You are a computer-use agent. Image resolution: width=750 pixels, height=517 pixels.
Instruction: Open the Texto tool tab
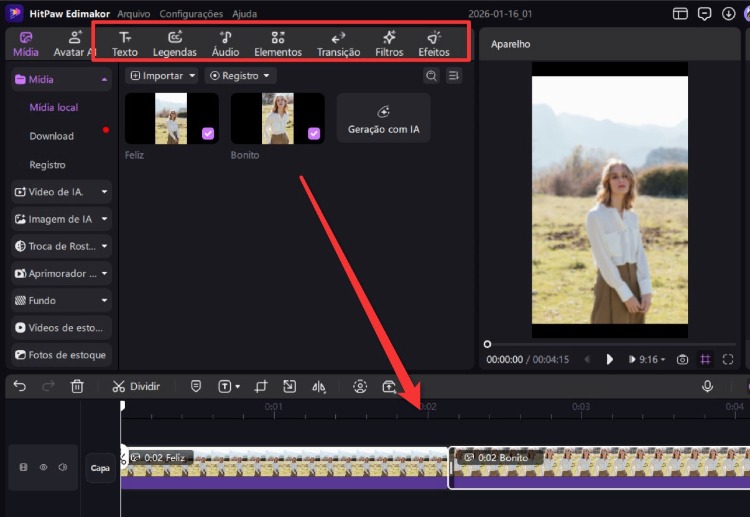point(125,44)
